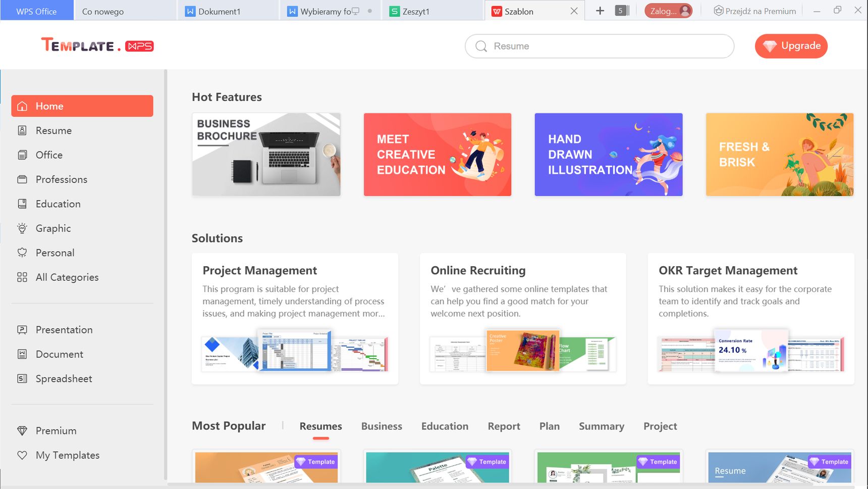Select the Education tab under Most Popular

445,426
